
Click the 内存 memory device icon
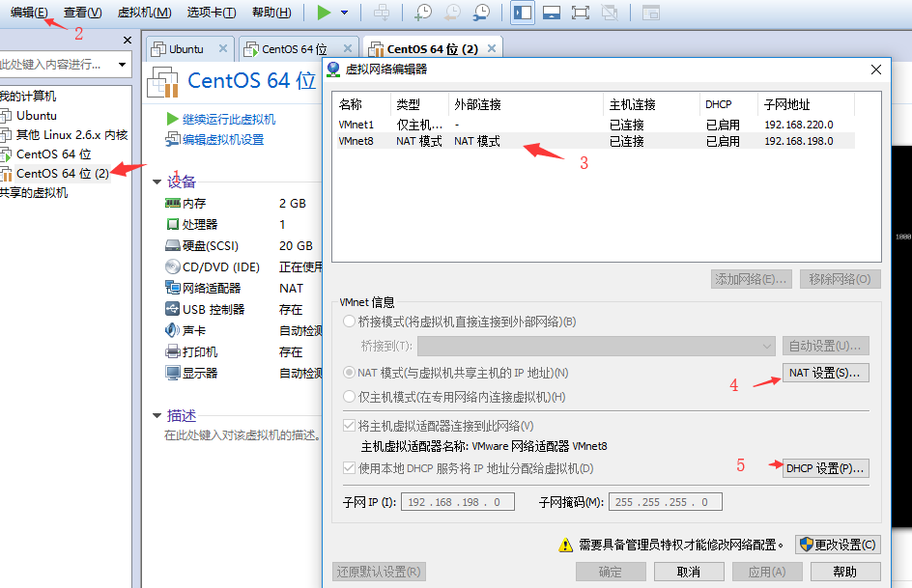coord(172,203)
